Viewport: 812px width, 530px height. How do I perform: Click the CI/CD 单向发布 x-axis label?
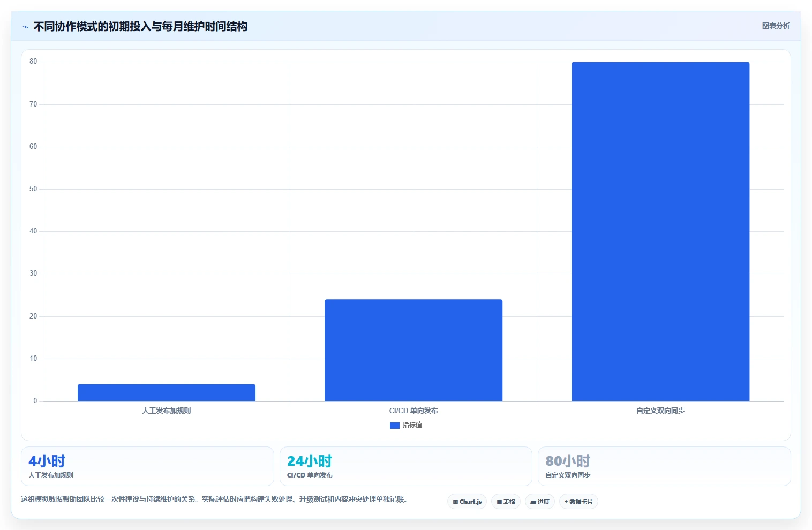[x=413, y=411]
